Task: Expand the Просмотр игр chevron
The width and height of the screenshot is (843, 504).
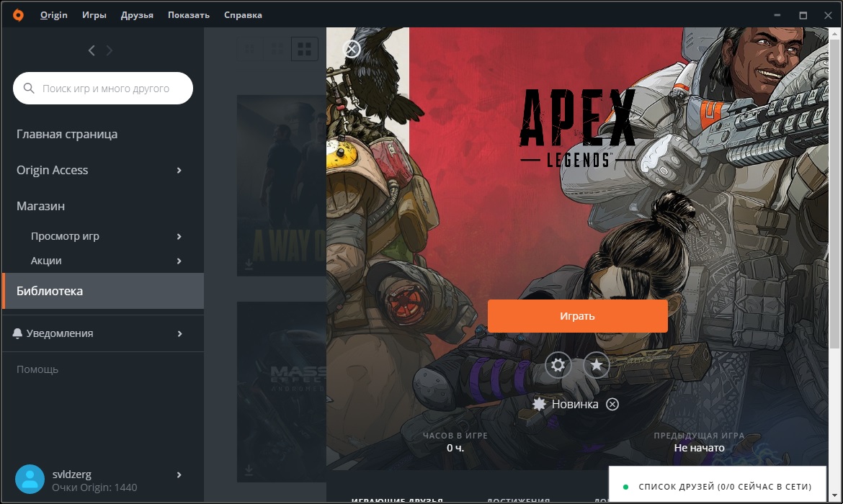Action: [179, 236]
